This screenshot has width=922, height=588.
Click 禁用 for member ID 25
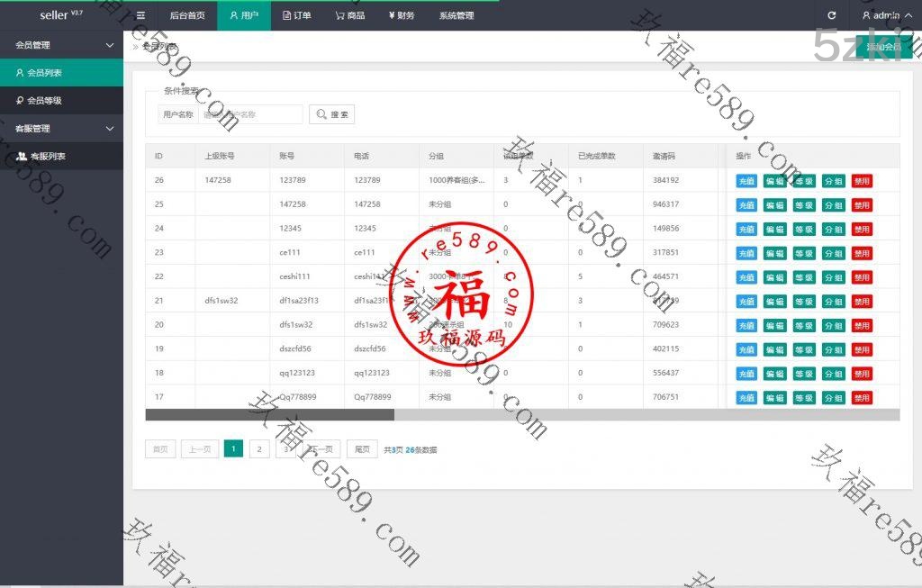[862, 205]
